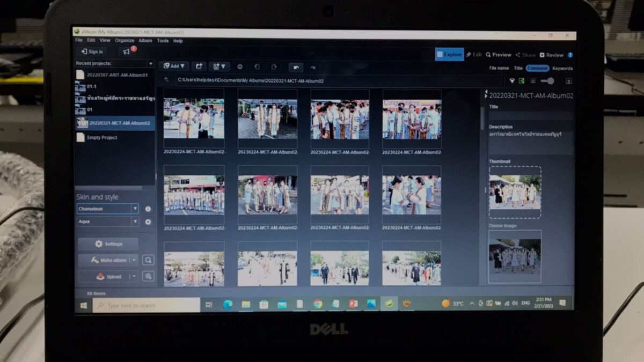
Task: Expand the Upload arrow
Action: 133,277
